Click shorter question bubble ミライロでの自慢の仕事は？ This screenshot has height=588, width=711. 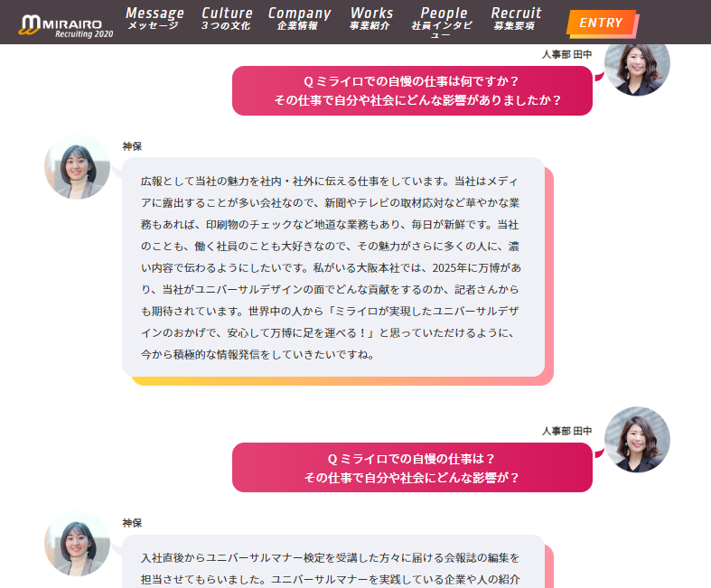point(412,467)
